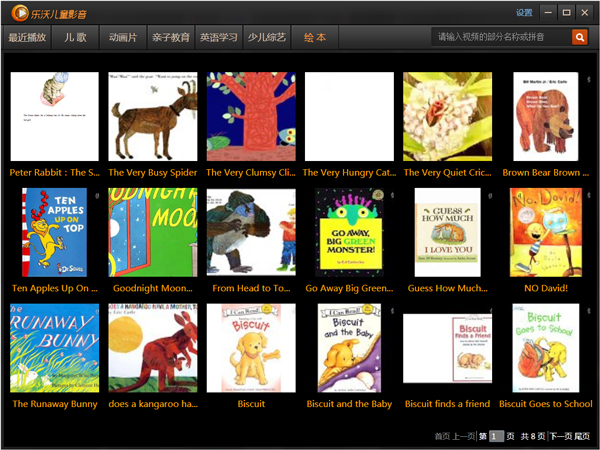Click the video name search input field
The image size is (600, 450).
point(501,37)
